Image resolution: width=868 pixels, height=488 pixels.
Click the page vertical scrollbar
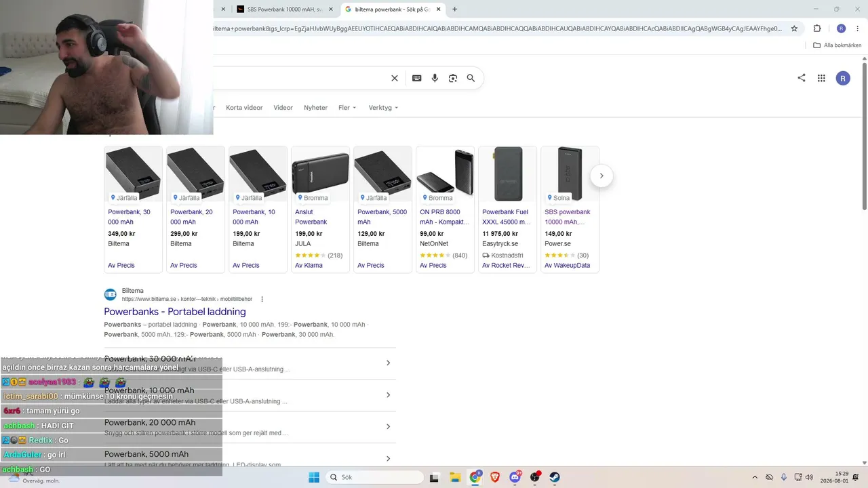(865, 136)
